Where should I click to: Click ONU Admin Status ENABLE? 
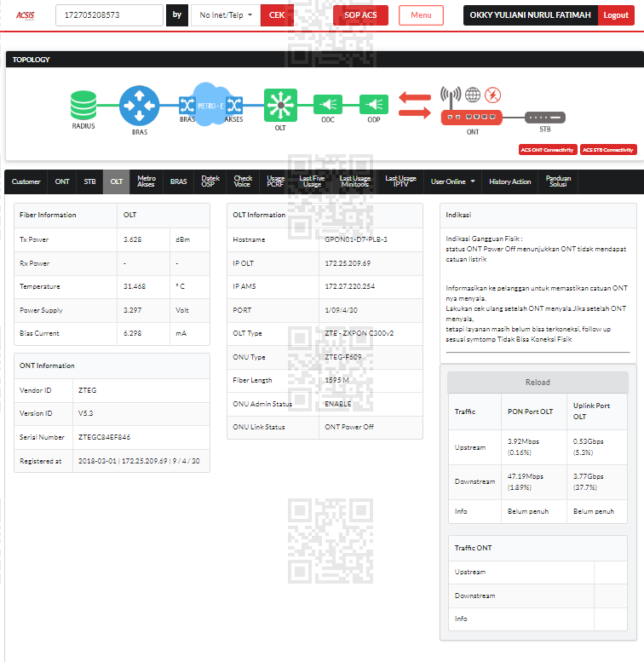pos(338,404)
